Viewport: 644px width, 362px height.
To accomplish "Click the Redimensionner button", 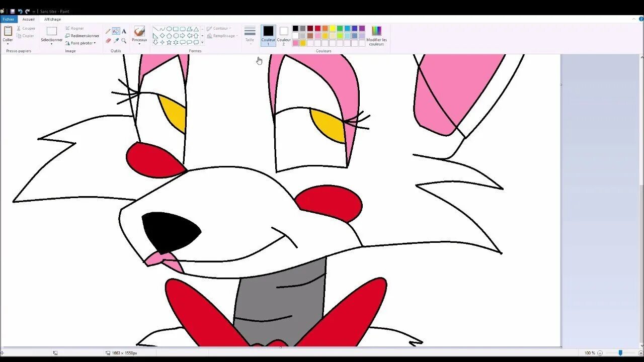I will [x=82, y=36].
